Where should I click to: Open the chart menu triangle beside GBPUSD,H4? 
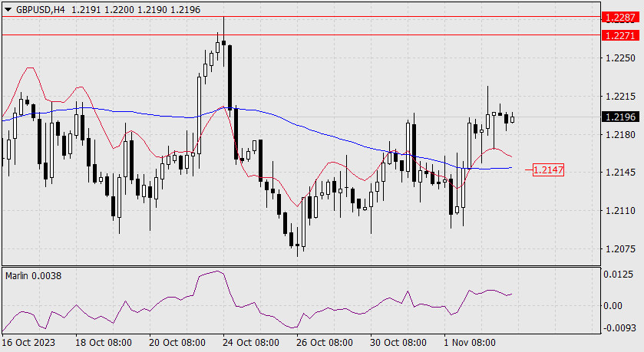8,10
